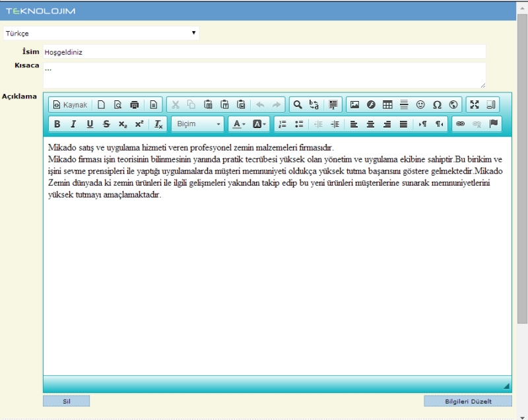Open the Biçim format dropdown
The width and height of the screenshot is (528, 420).
coord(197,124)
